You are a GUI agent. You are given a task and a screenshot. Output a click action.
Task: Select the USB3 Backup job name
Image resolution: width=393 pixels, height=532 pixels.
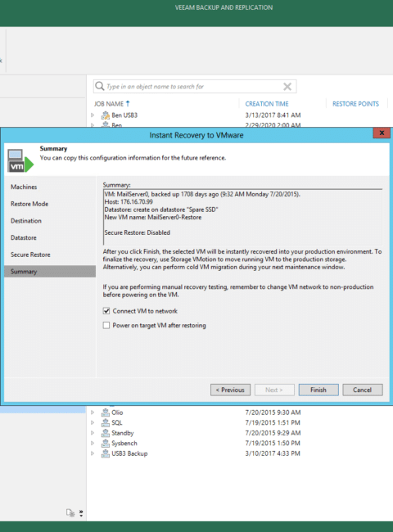click(x=129, y=453)
